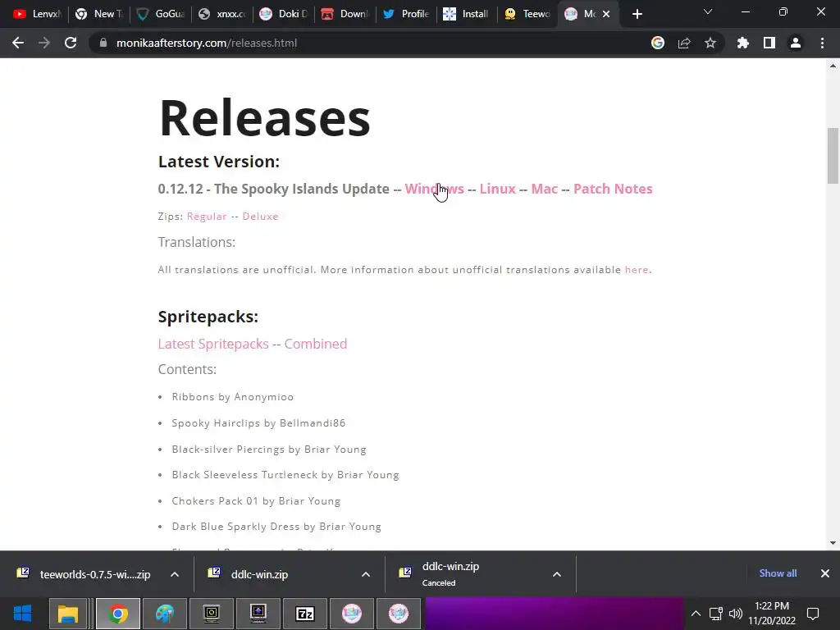Open the Combined spritepacks link
Viewport: 840px width, 630px height.
point(316,344)
